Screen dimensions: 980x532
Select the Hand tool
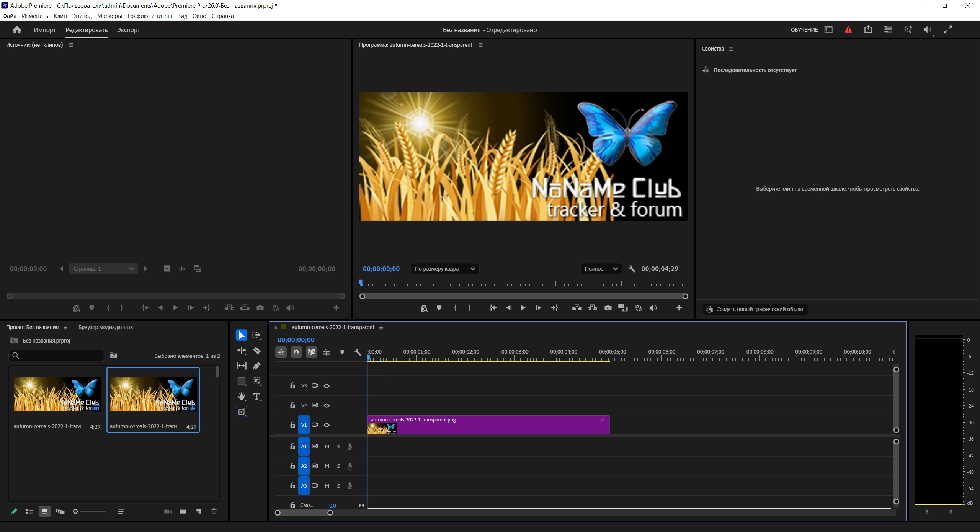[x=242, y=397]
